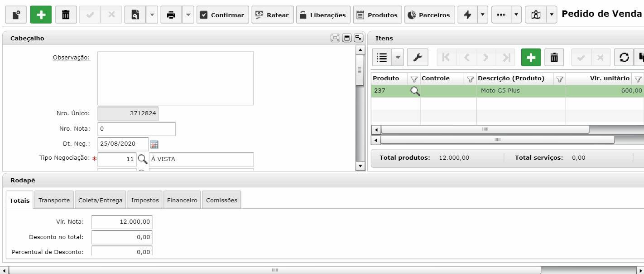Viewport: 644px width, 274px height.
Task: Click the greyed save checkmark in main toolbar
Action: pos(90,15)
